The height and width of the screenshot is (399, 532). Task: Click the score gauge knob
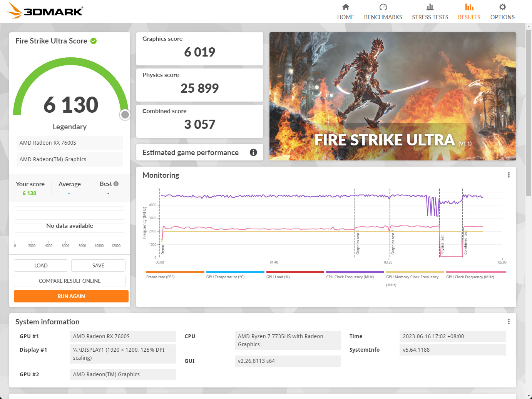125,115
